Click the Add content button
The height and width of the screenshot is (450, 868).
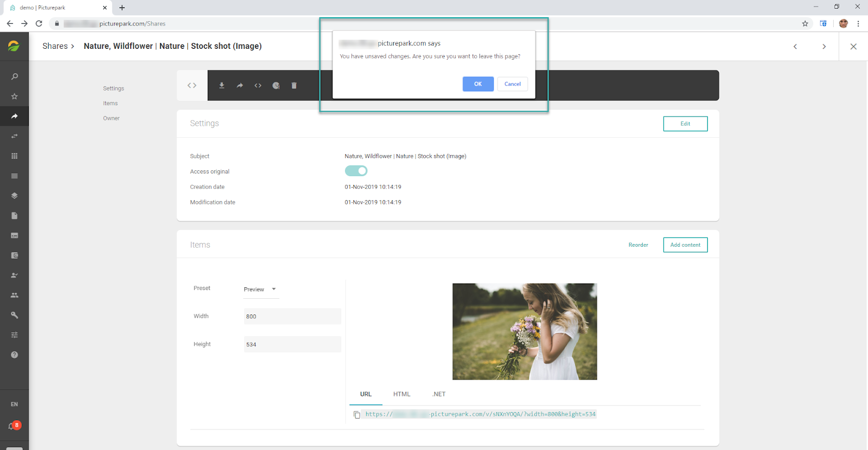685,245
